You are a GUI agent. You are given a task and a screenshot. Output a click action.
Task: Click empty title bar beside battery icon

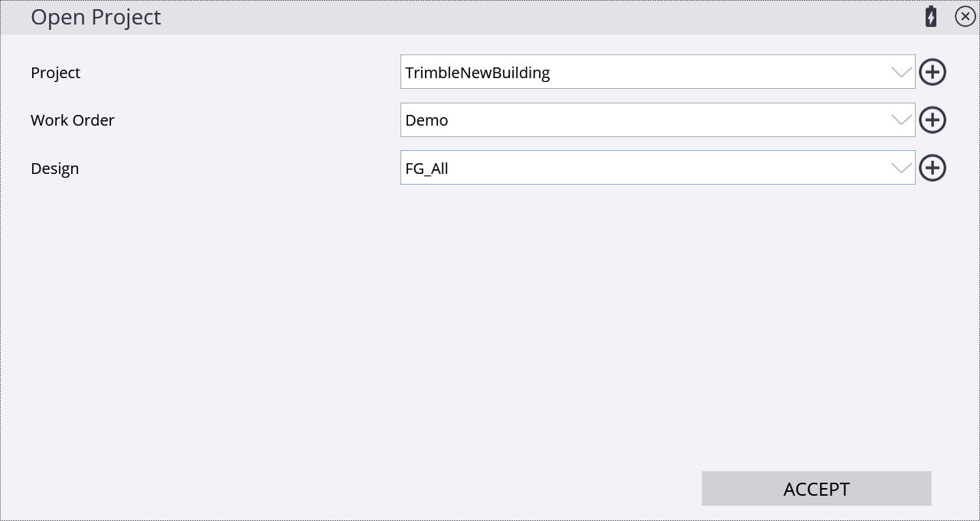tap(536, 17)
